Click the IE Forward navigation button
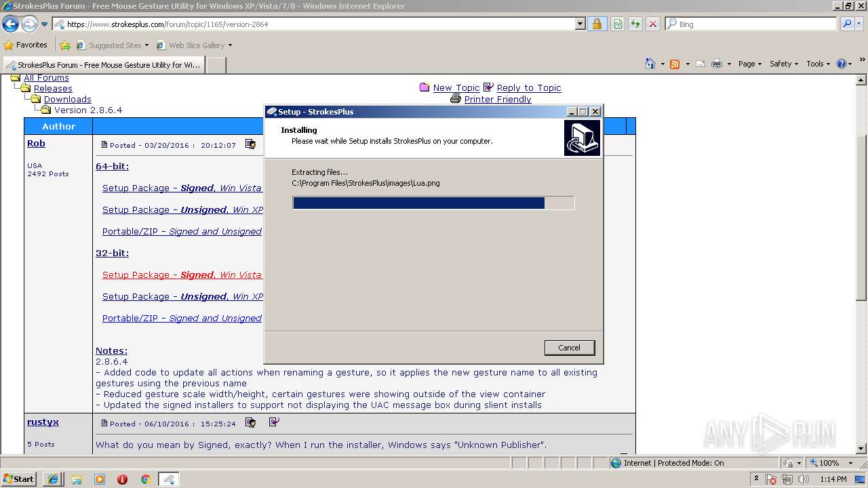The height and width of the screenshot is (488, 868). (x=29, y=24)
